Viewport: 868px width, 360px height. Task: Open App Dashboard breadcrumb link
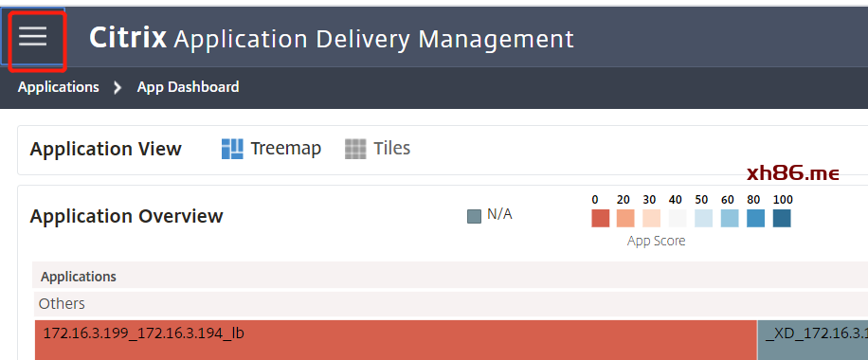[x=189, y=87]
